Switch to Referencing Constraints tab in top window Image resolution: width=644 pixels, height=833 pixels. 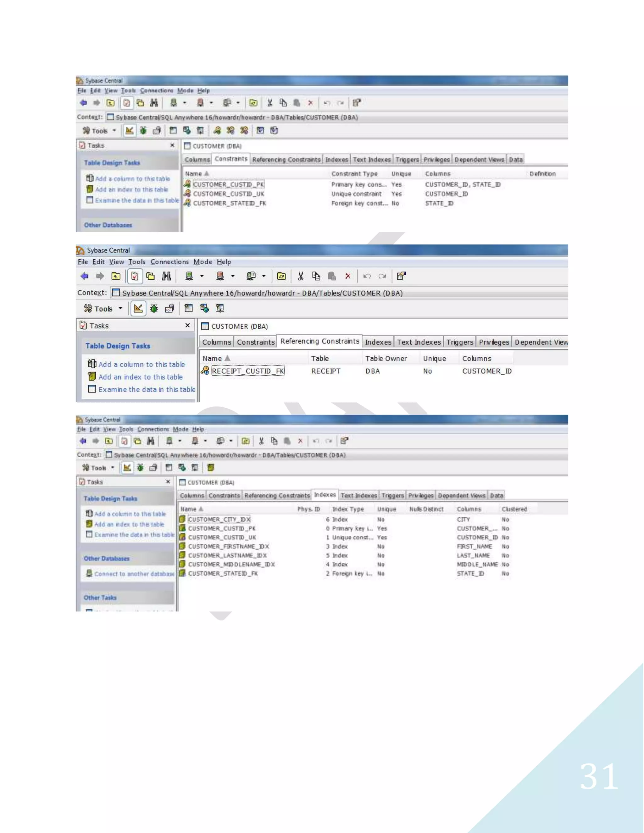[x=286, y=160]
